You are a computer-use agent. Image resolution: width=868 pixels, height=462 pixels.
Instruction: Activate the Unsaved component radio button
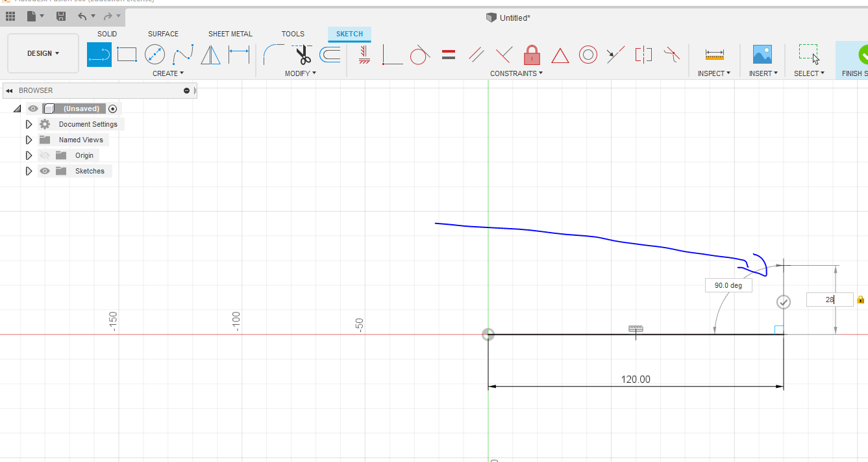113,109
